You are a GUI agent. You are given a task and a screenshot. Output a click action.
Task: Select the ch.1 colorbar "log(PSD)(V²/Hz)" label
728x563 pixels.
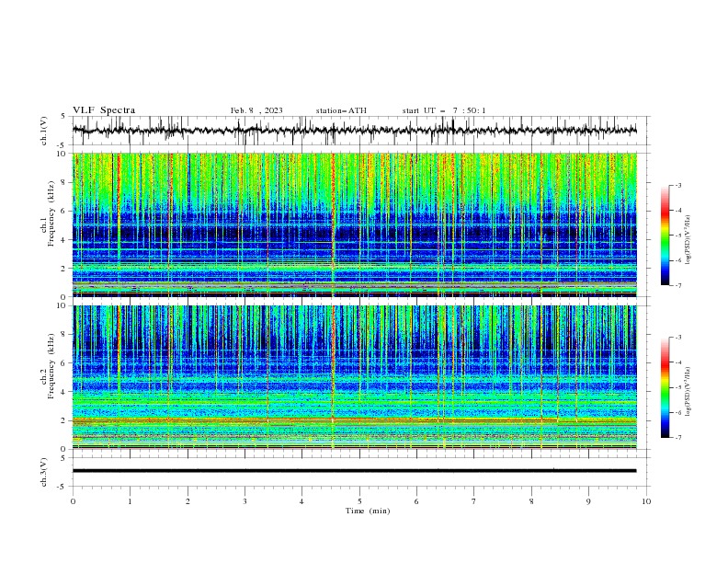click(x=688, y=240)
